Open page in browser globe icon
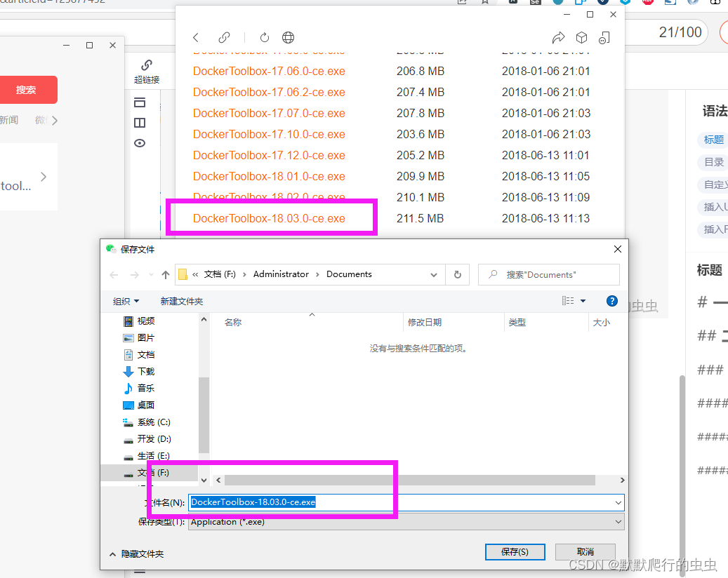 pyautogui.click(x=289, y=38)
